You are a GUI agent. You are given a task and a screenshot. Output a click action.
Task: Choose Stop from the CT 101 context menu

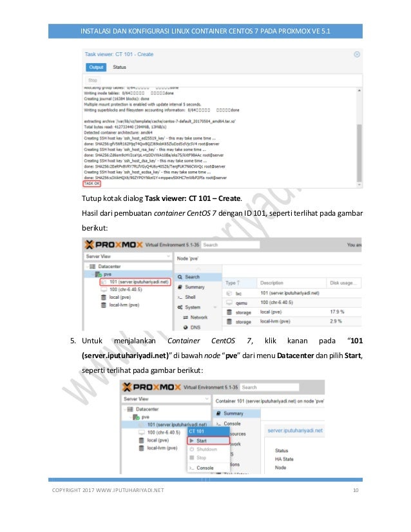pyautogui.click(x=208, y=458)
